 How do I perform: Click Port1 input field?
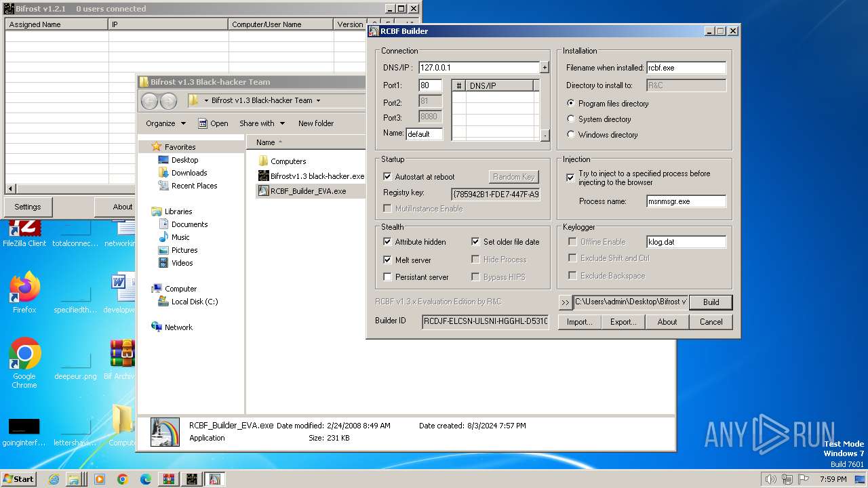click(x=431, y=85)
